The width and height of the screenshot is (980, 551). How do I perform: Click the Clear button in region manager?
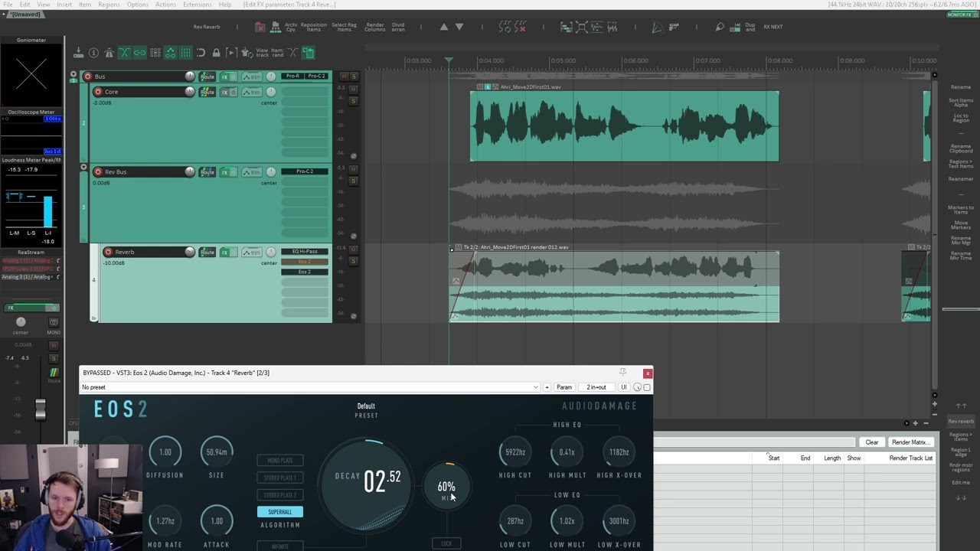[x=872, y=442]
